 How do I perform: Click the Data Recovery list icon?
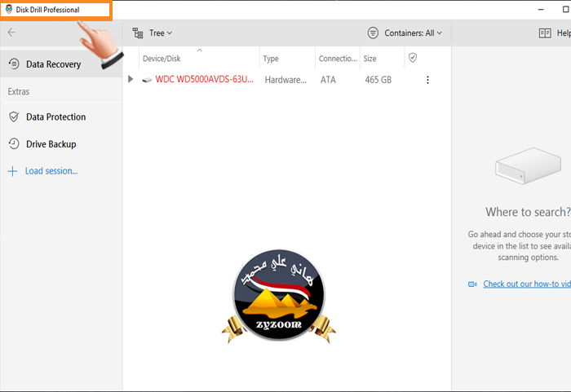[14, 64]
